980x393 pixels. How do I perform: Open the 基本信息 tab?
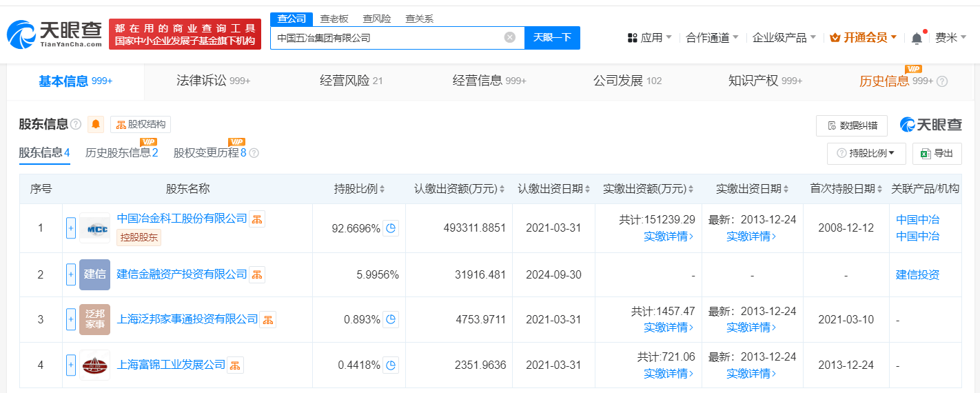point(75,81)
